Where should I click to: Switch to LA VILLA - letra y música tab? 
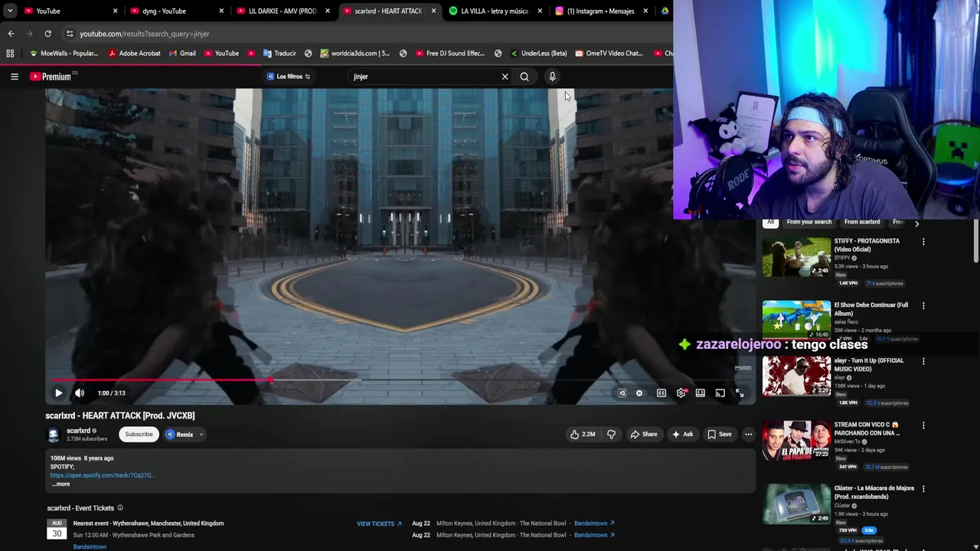coord(495,11)
